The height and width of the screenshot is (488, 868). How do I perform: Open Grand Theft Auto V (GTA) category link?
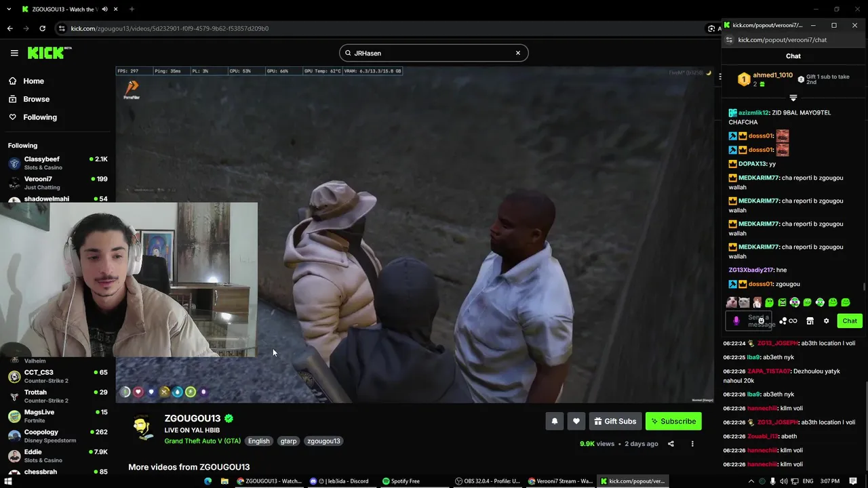[x=202, y=441]
